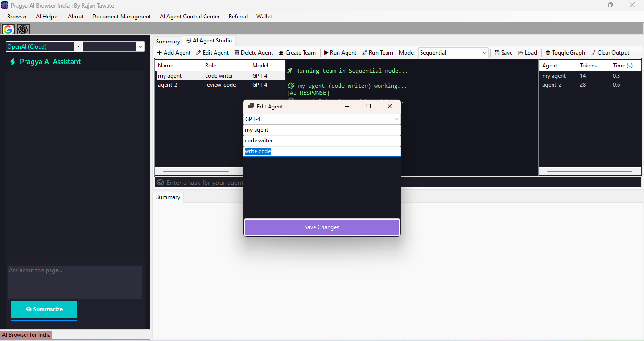
Task: Switch to the AI Agent Studio tab
Action: (209, 41)
